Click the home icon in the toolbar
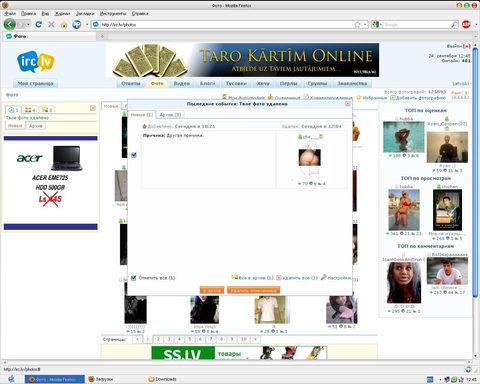480x384 pixels. tap(64, 25)
